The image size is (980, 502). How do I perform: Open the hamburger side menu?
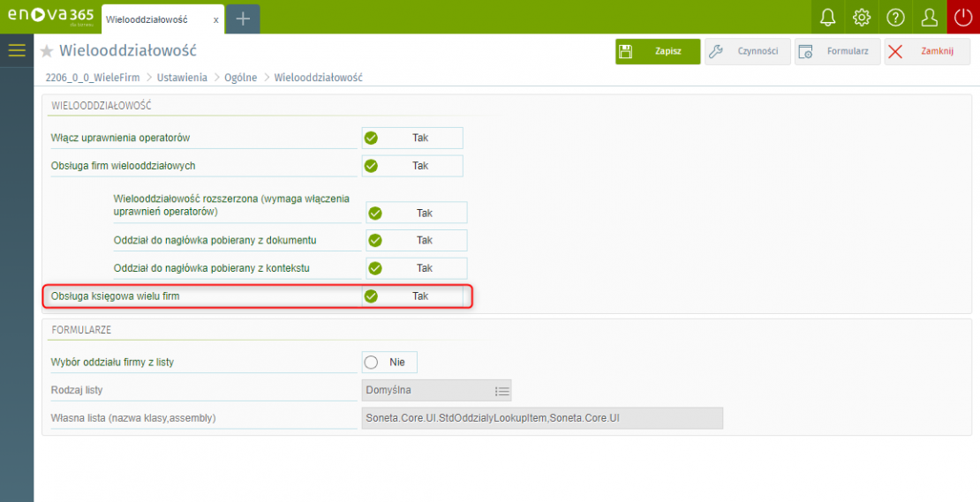click(x=17, y=50)
